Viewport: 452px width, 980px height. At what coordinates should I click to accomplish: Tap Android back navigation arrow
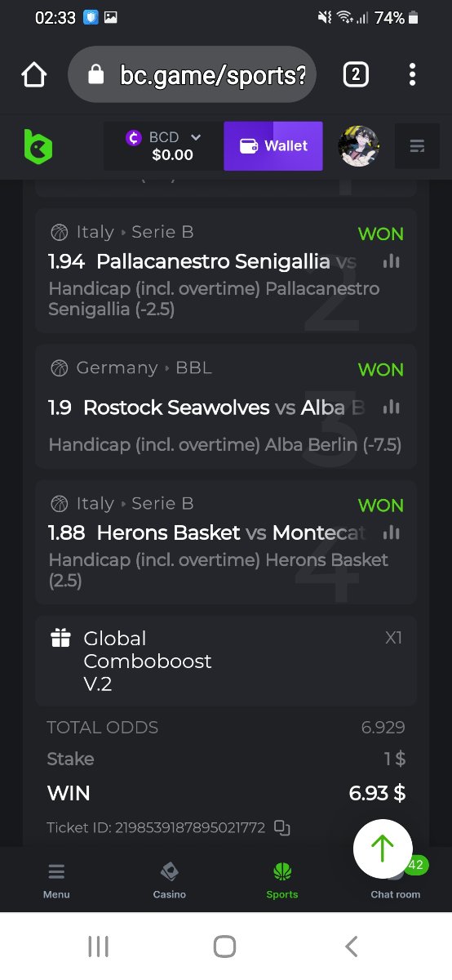coord(352,947)
